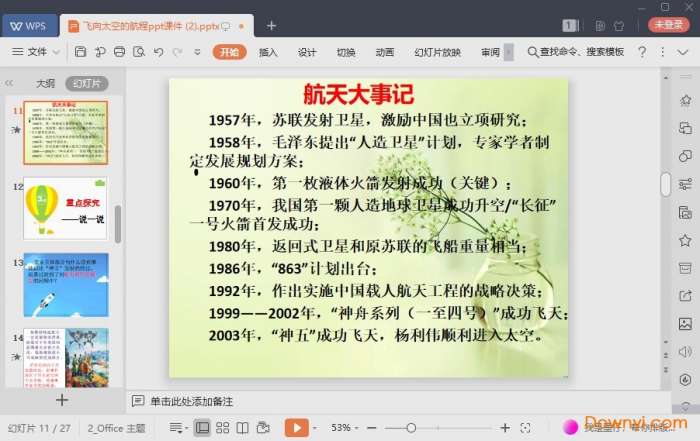Screen dimensions: 700x441
Task: Click the window count badge icon
Action: 570,26
